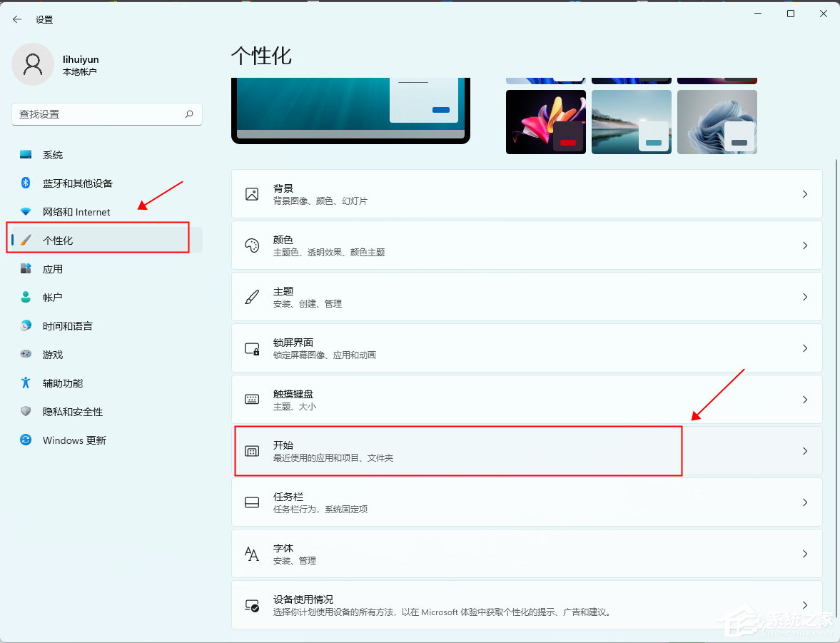Viewport: 840px width, 643px height.
Task: Click the 网络和 Internet wifi icon
Action: tap(26, 212)
